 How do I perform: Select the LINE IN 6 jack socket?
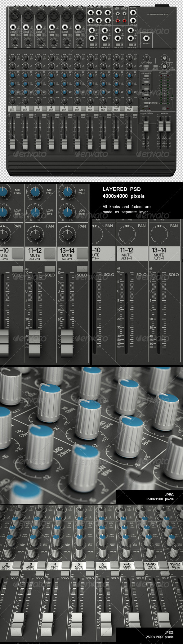78,27
